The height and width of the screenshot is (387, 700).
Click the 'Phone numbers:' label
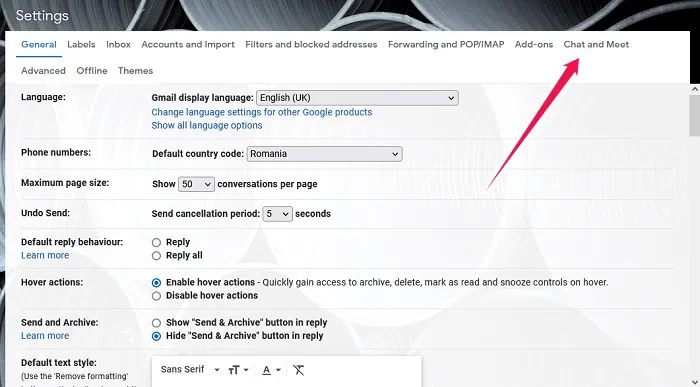coord(56,152)
